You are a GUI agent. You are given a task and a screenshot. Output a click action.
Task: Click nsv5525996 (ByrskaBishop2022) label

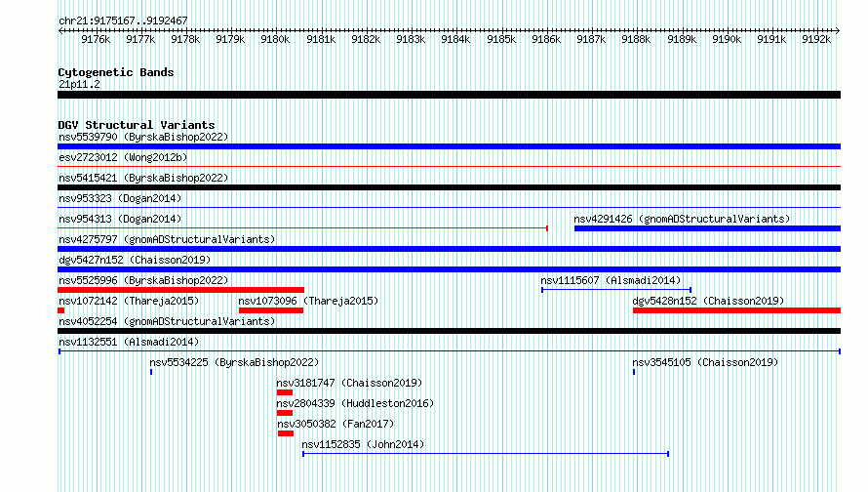coord(143,280)
